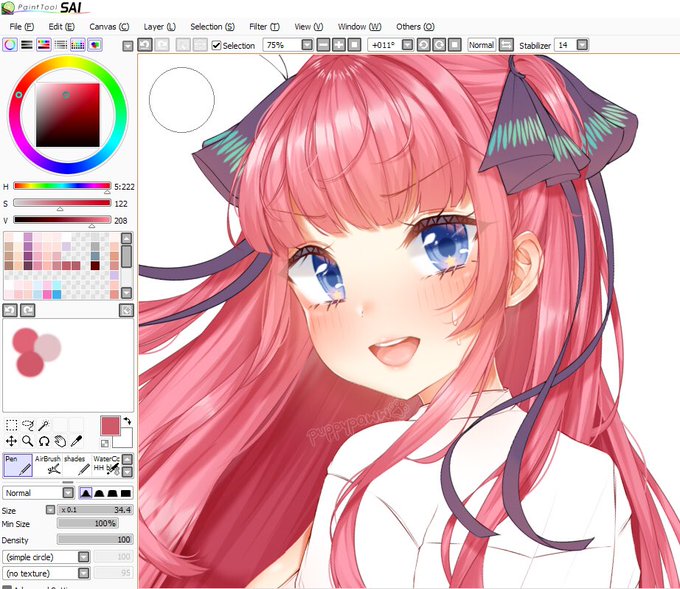The image size is (680, 589).
Task: Swap foreground and background colors
Action: pyautogui.click(x=127, y=421)
